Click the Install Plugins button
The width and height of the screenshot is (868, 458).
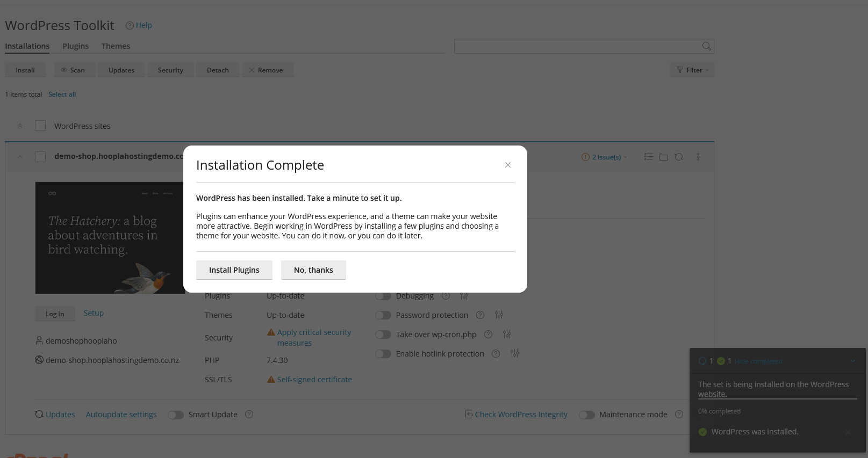click(x=234, y=270)
